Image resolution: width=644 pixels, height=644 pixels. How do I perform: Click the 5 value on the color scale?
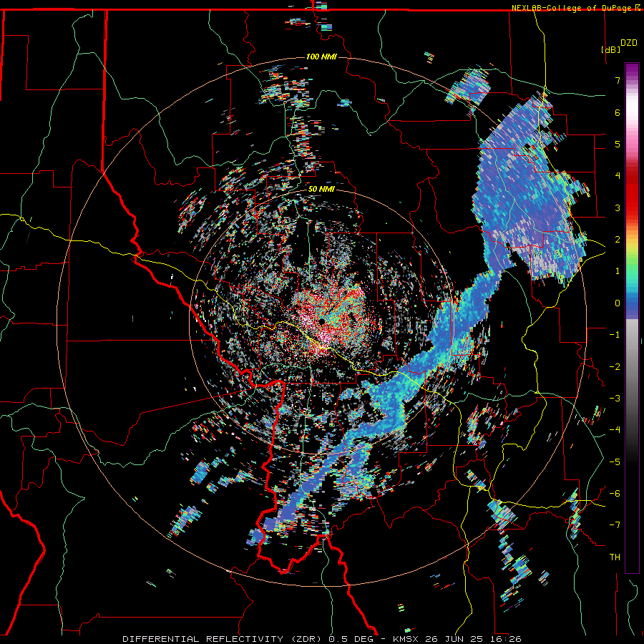618,144
